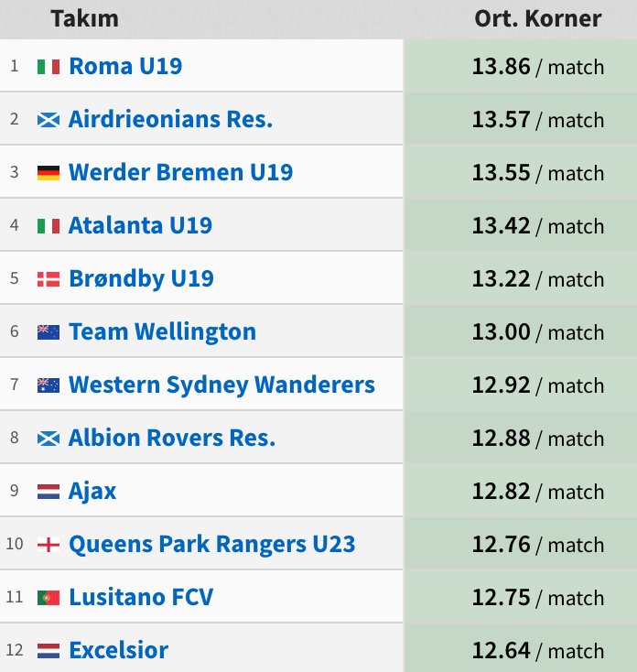Click the Danish flag beside Brøndby U19
Viewport: 637px width, 672px height.
(x=49, y=279)
